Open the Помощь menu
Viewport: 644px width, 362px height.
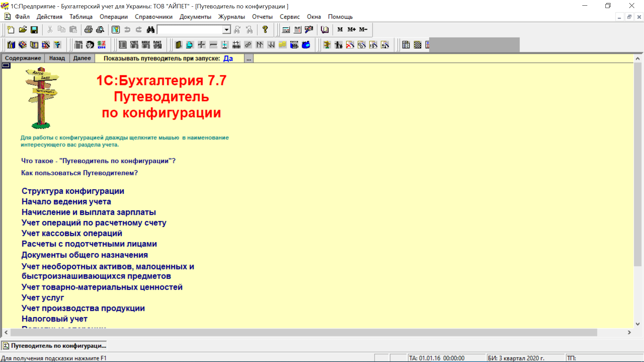pyautogui.click(x=340, y=17)
